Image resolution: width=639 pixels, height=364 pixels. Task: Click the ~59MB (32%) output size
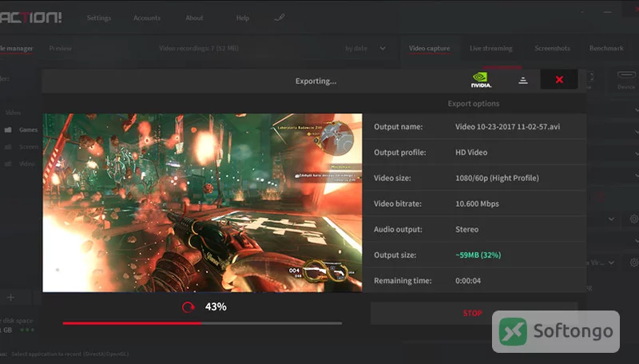click(478, 255)
